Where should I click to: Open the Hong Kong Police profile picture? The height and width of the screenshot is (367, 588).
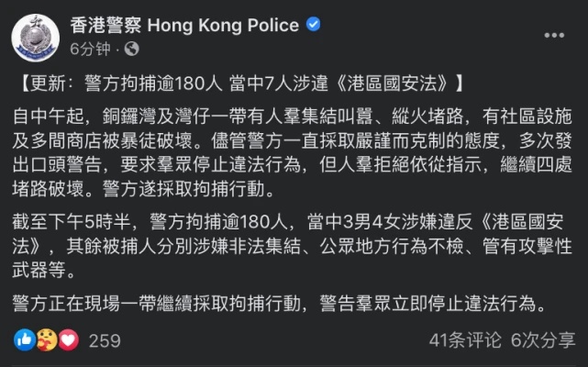point(35,38)
